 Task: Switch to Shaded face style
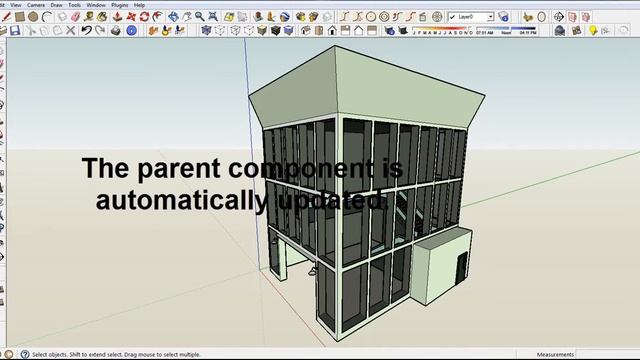(262, 31)
